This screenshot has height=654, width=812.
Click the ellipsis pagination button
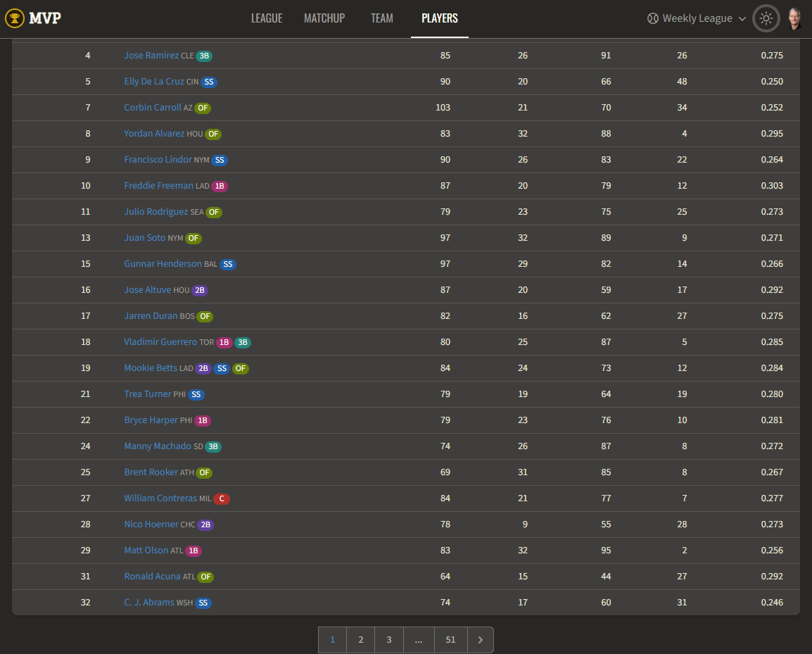(x=419, y=640)
